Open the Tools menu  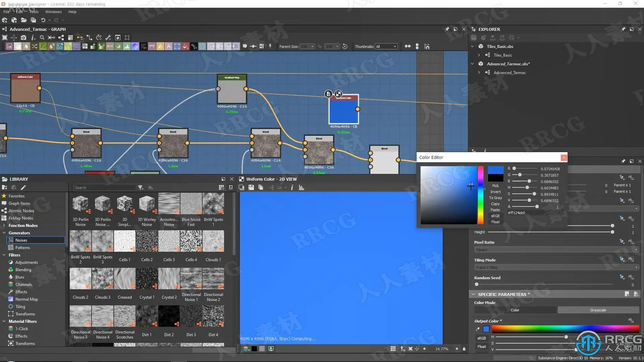coord(34,12)
